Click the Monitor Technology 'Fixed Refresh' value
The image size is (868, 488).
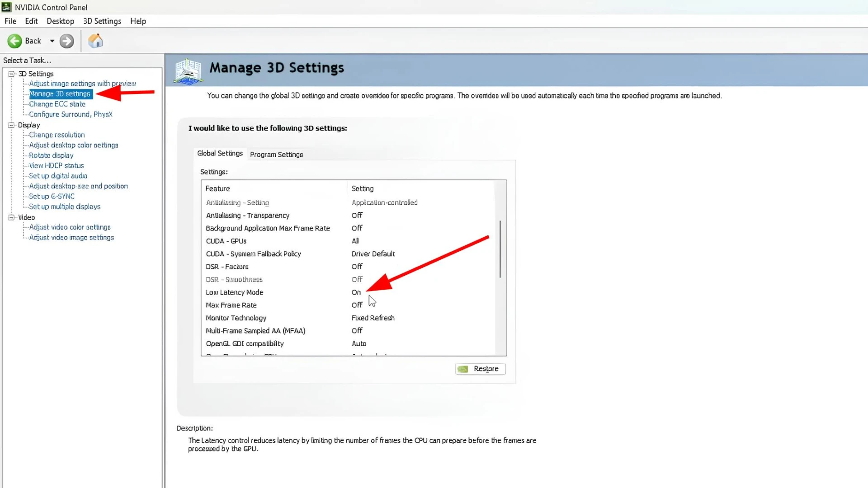[373, 318]
